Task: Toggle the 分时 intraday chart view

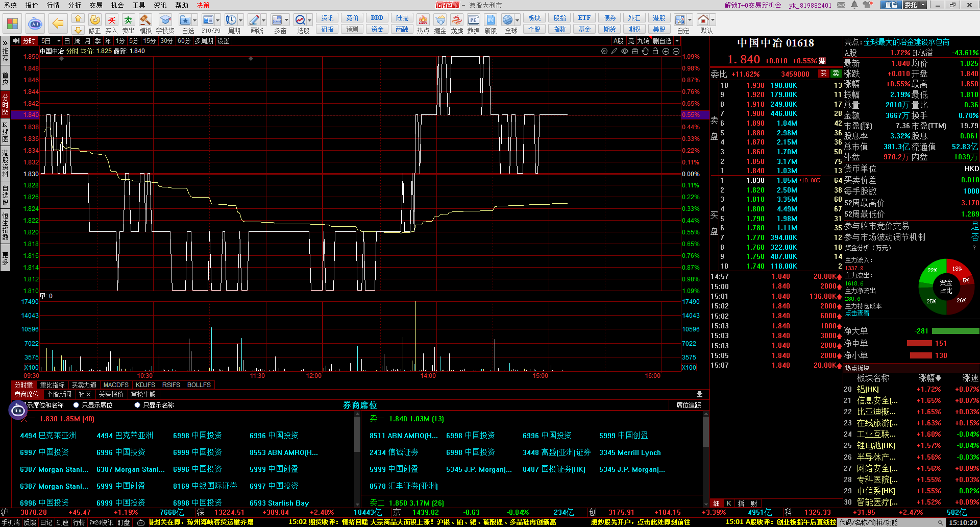Action: coord(29,41)
